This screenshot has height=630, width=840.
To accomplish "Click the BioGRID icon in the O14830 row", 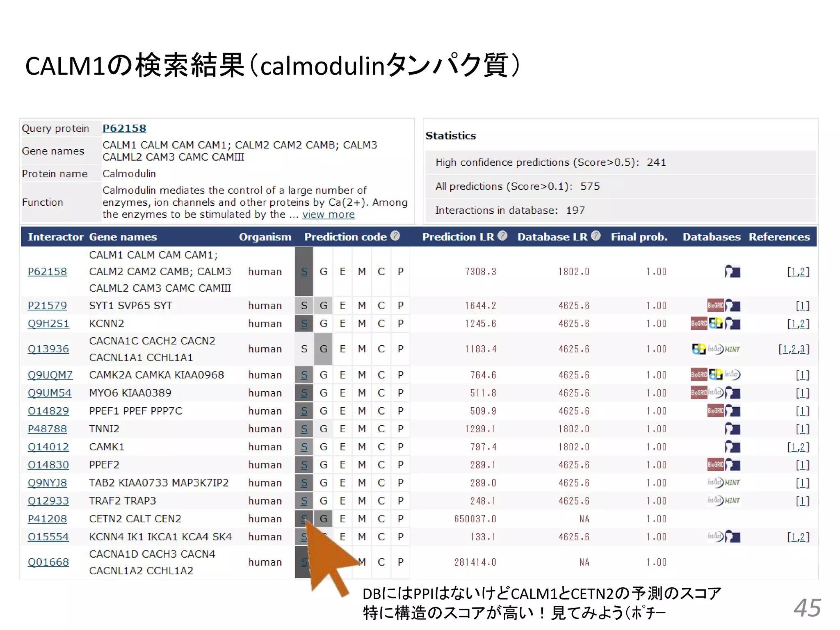I will coord(715,465).
